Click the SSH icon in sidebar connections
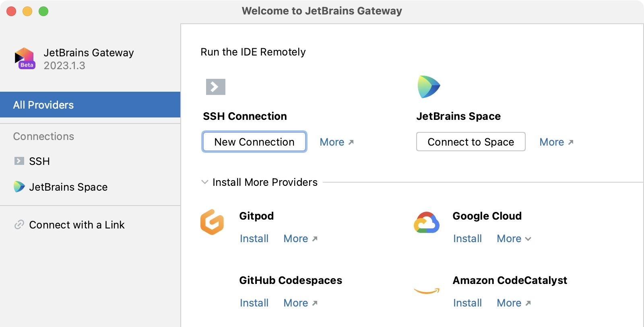This screenshot has height=327, width=644. [19, 161]
